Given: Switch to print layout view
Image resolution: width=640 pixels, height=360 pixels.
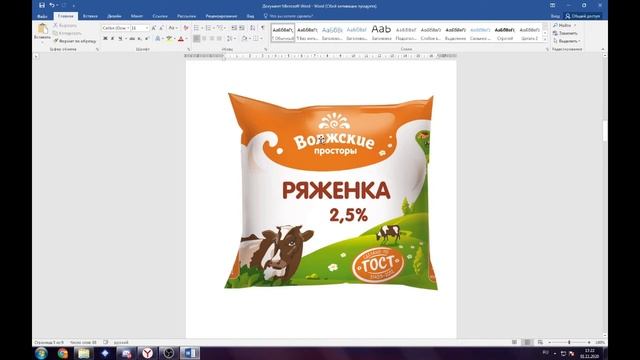Looking at the screenshot, I should tap(527, 342).
